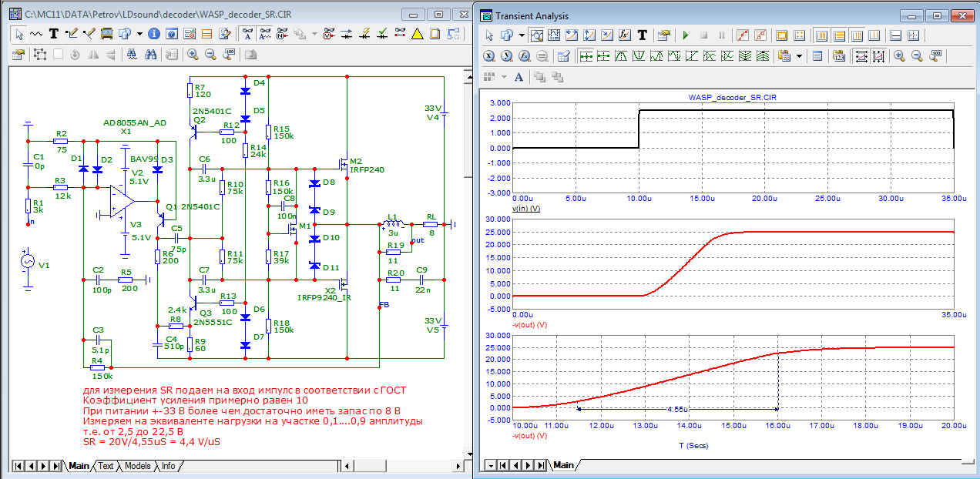
Task: Open dropdown arrow beside component panel icon
Action: (139, 34)
